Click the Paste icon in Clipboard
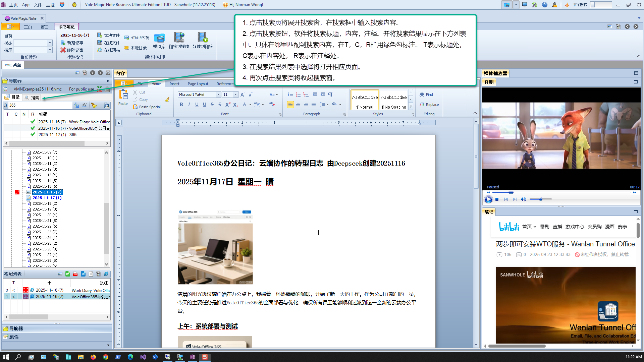Image resolution: width=644 pixels, height=362 pixels. (123, 97)
